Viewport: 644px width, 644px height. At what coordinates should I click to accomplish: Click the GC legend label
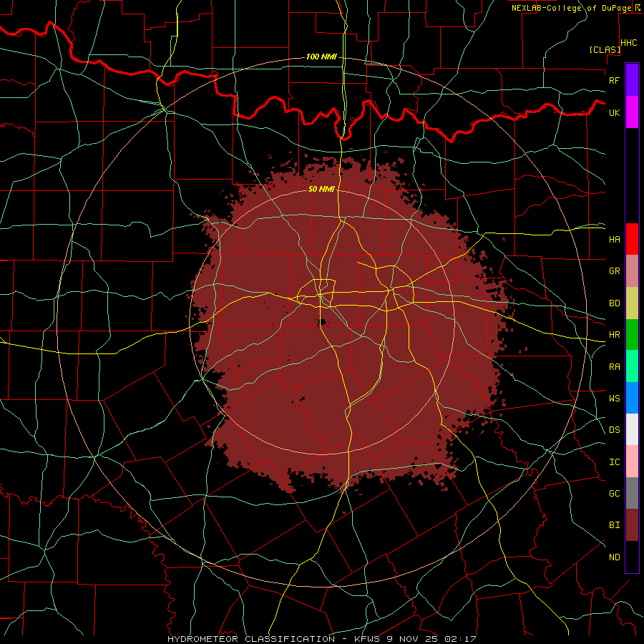tap(614, 493)
